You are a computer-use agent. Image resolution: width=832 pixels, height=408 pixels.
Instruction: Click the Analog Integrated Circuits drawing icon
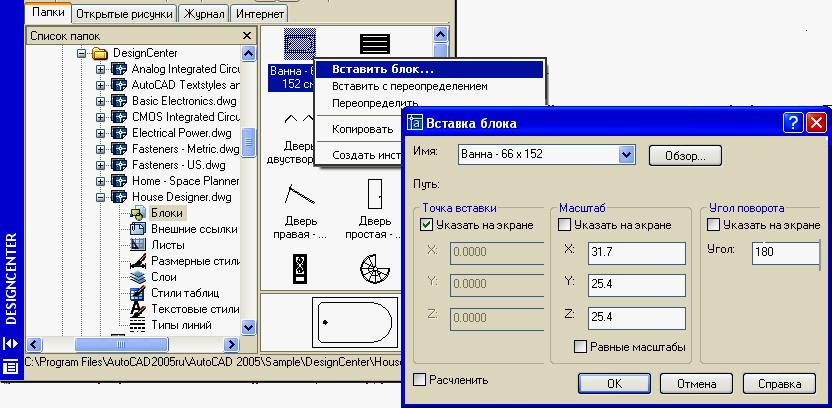(x=119, y=69)
